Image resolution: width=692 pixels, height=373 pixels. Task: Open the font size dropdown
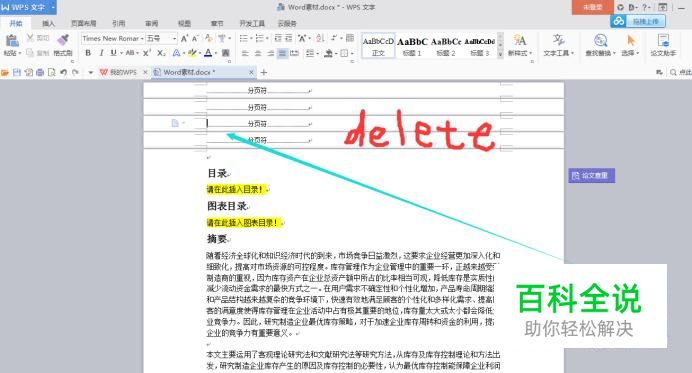(174, 39)
